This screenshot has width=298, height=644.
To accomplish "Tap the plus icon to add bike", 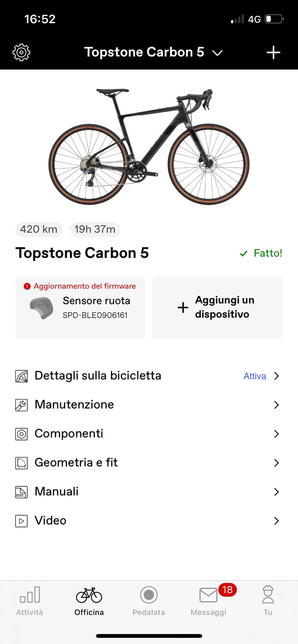I will [273, 52].
